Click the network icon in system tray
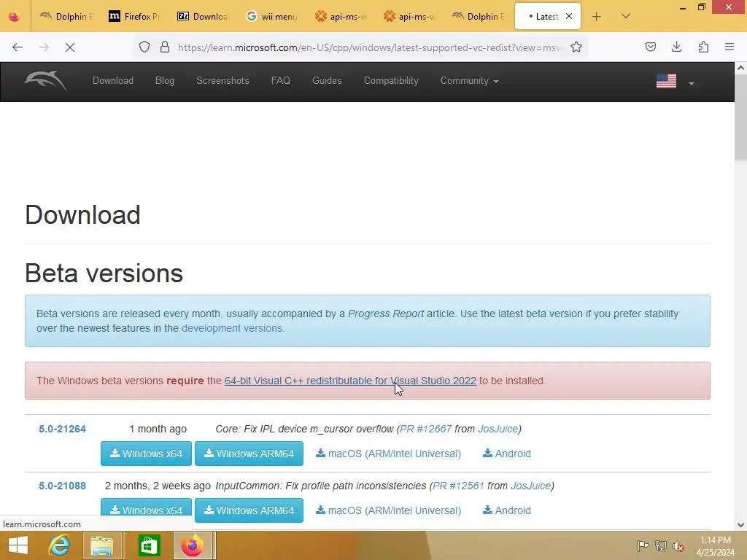This screenshot has width=747, height=560. click(x=661, y=546)
